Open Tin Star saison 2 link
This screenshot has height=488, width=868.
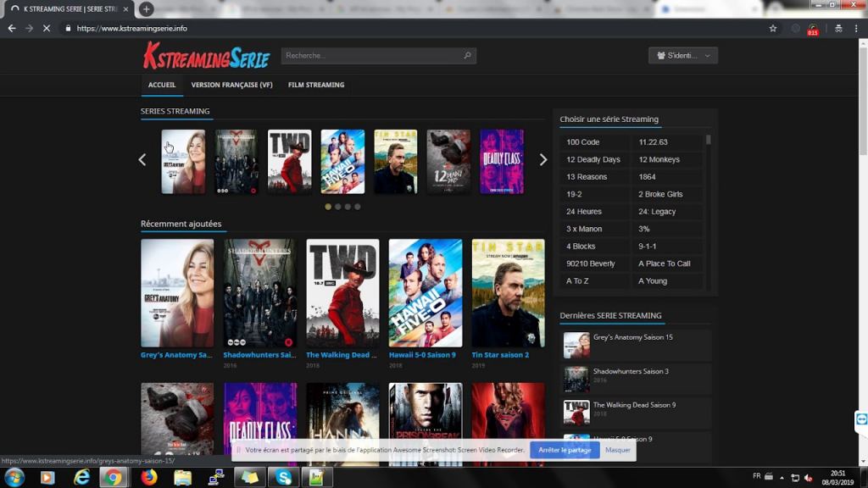pyautogui.click(x=500, y=355)
